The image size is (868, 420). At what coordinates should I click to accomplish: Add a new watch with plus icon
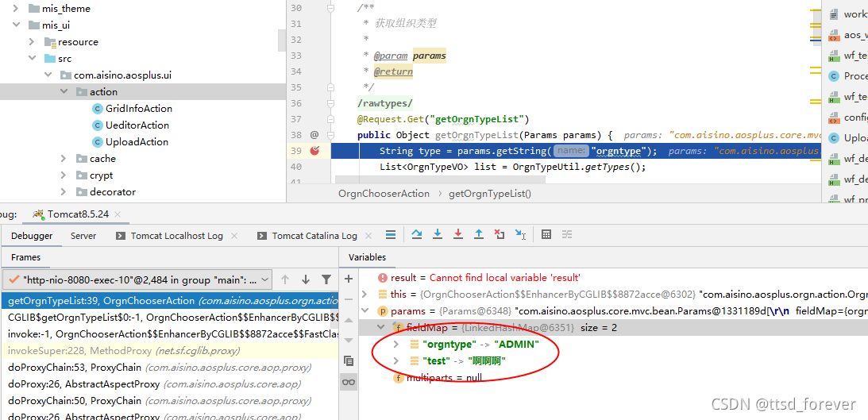click(x=349, y=279)
